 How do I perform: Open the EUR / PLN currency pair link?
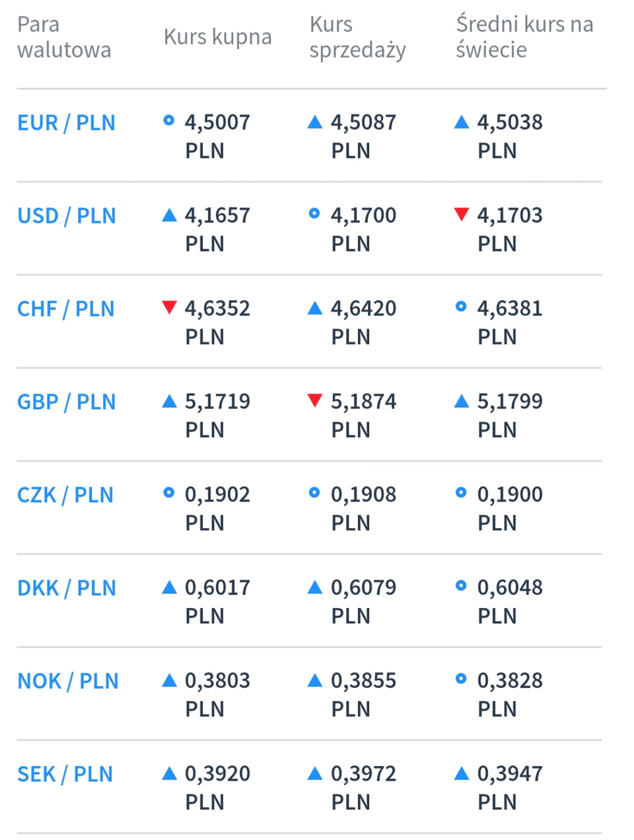pos(66,123)
